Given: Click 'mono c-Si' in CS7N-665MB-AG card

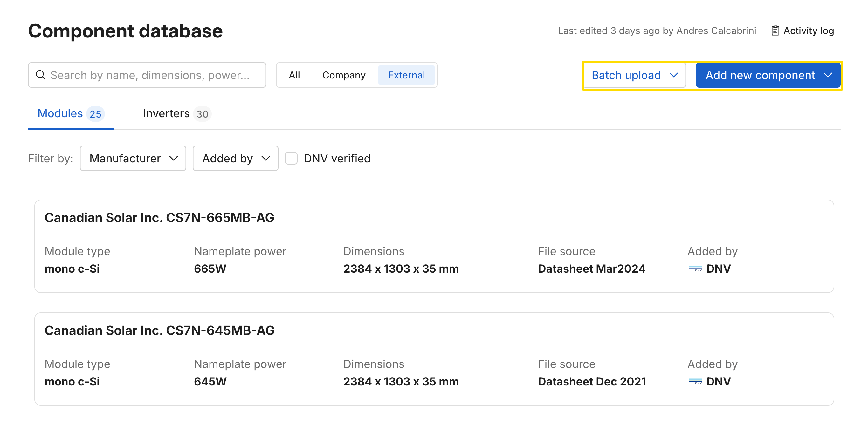Looking at the screenshot, I should [x=72, y=269].
